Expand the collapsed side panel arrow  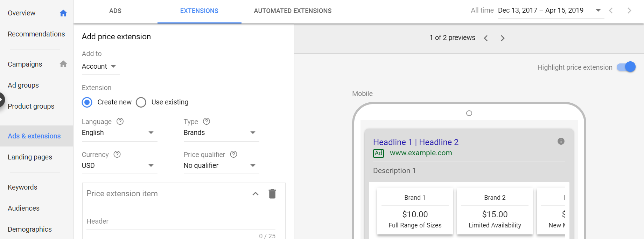click(x=1, y=100)
